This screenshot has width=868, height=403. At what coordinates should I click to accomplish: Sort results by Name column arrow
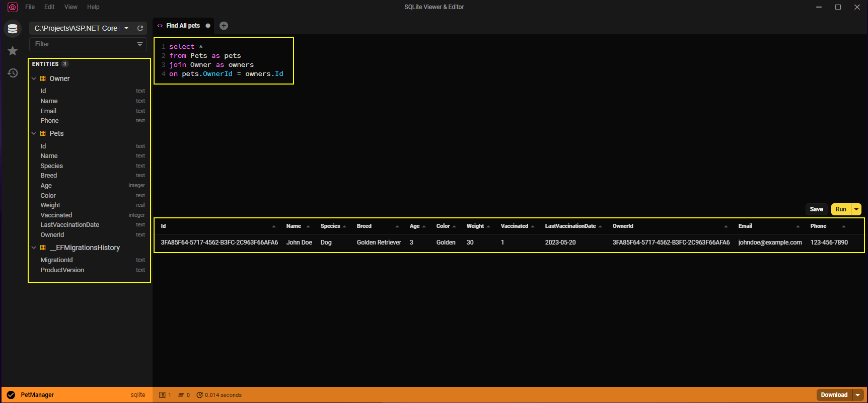[308, 226]
